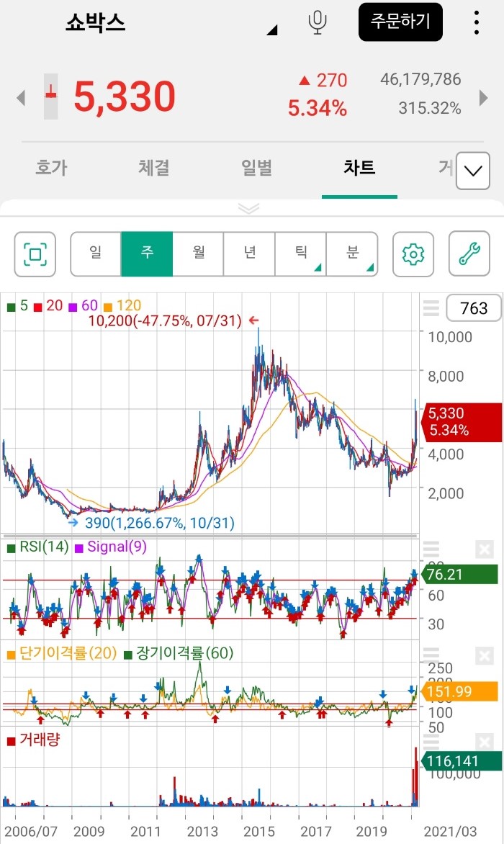The image size is (504, 844).
Task: Tap the red 5,330 price tag on axis
Action: pyautogui.click(x=463, y=422)
